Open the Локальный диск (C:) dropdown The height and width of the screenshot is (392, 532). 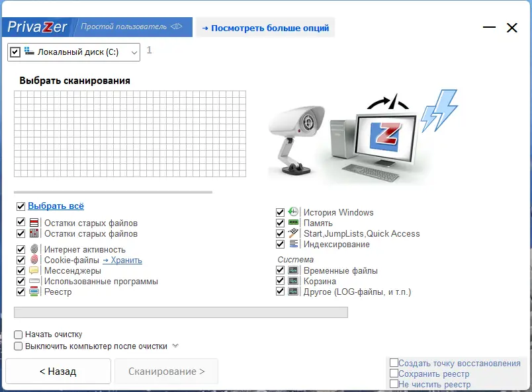[134, 53]
